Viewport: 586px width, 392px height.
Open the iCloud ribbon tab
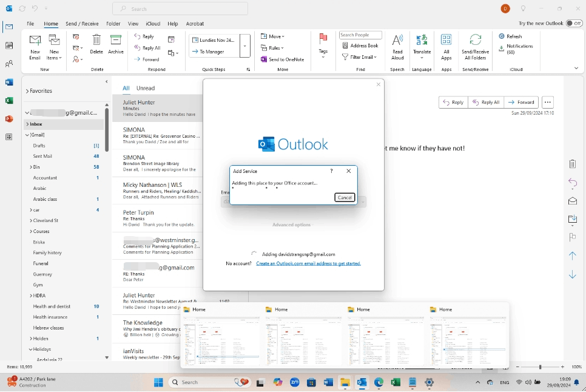pyautogui.click(x=153, y=24)
